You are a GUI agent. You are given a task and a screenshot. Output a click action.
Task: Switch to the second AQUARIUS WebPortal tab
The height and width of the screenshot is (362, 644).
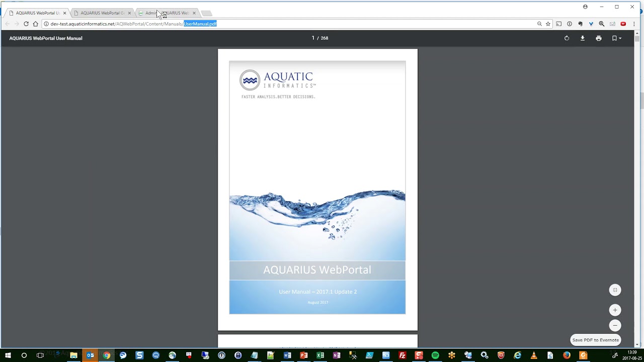(x=103, y=13)
